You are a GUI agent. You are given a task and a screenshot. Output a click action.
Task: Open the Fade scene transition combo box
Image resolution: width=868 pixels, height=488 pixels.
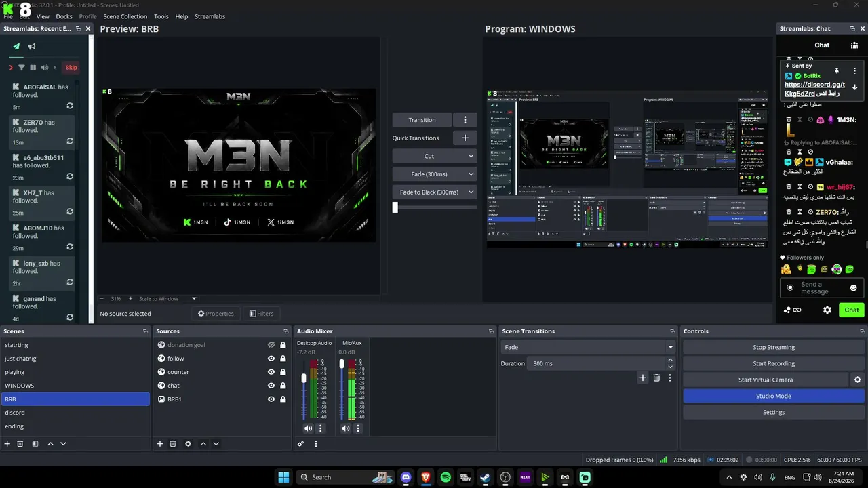click(x=588, y=347)
